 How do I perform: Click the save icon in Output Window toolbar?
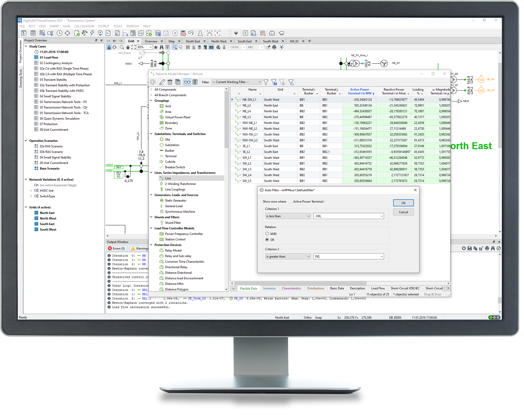[470, 249]
